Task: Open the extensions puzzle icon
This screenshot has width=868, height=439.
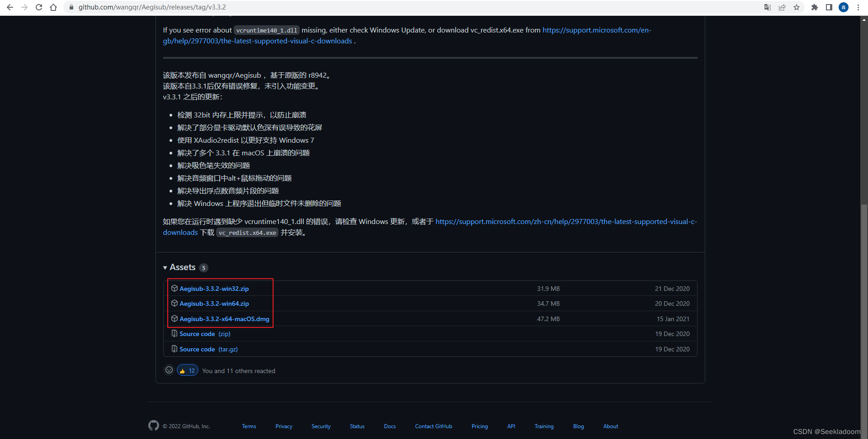Action: point(815,7)
